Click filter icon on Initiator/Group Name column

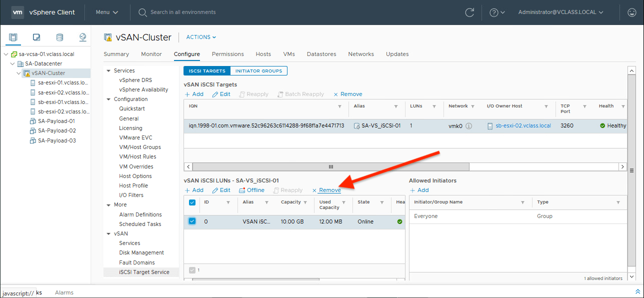point(522,202)
